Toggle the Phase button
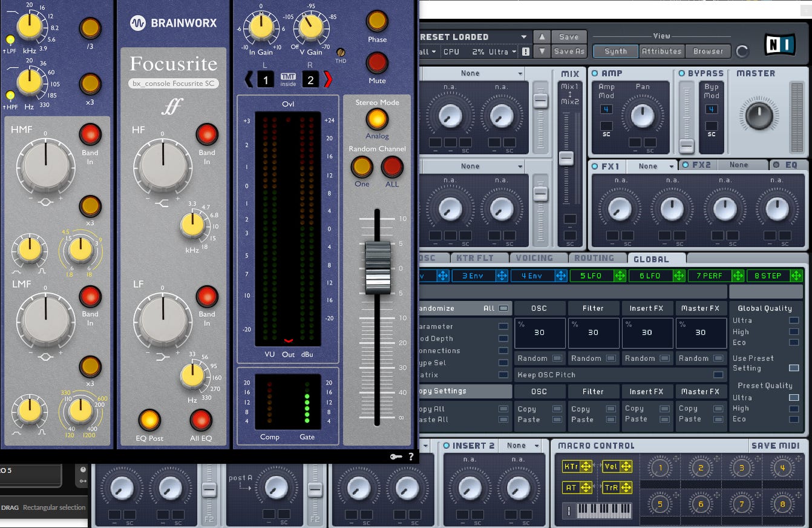Viewport: 812px width, 528px height. pos(377,21)
